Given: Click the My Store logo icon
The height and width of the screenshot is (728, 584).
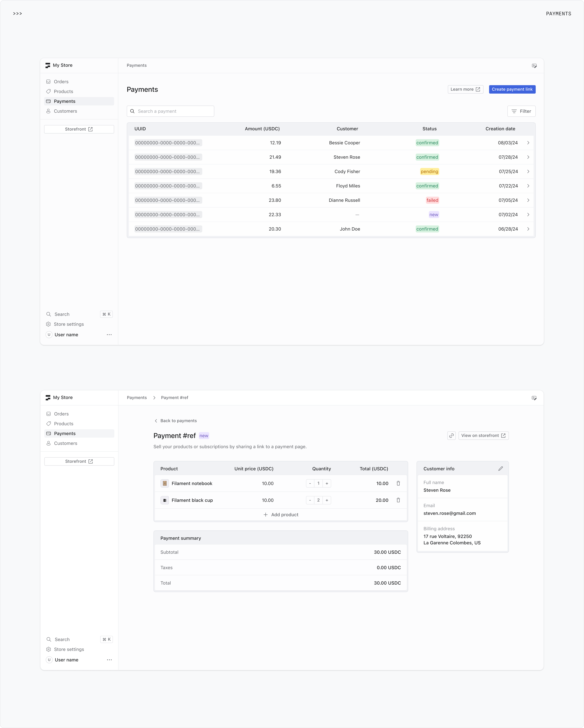Looking at the screenshot, I should pyautogui.click(x=48, y=65).
